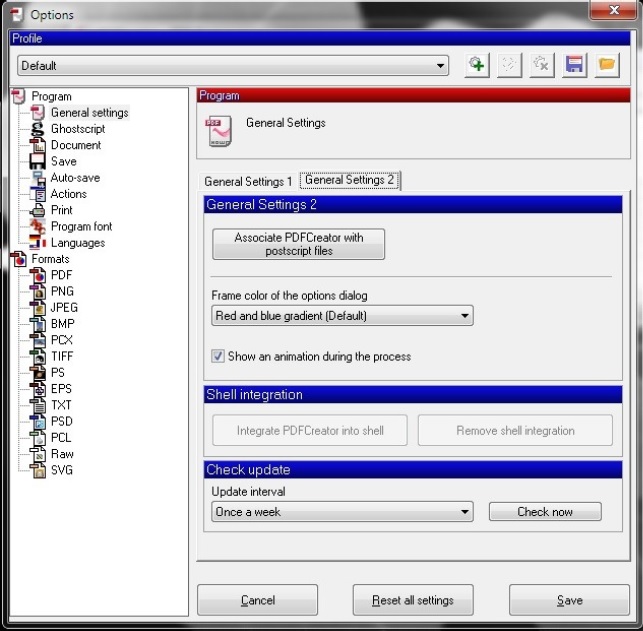Click the Check now button

tap(545, 512)
